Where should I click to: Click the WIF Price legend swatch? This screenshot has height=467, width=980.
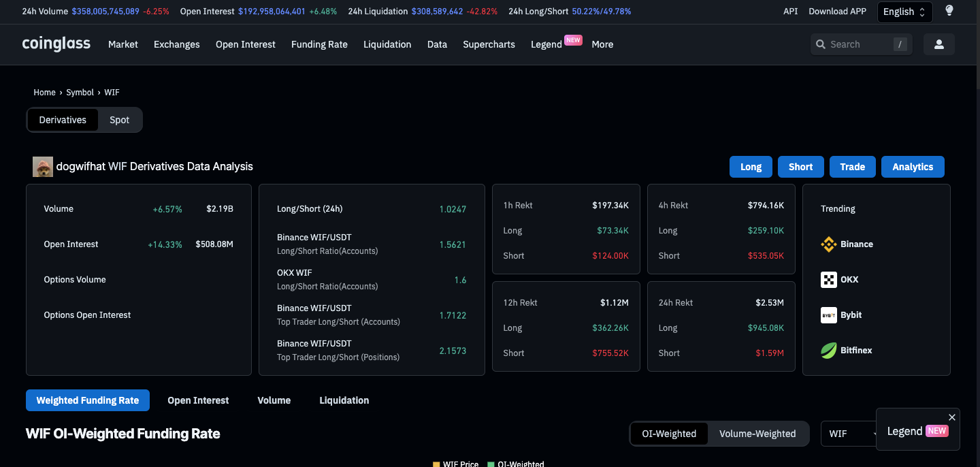click(436, 464)
